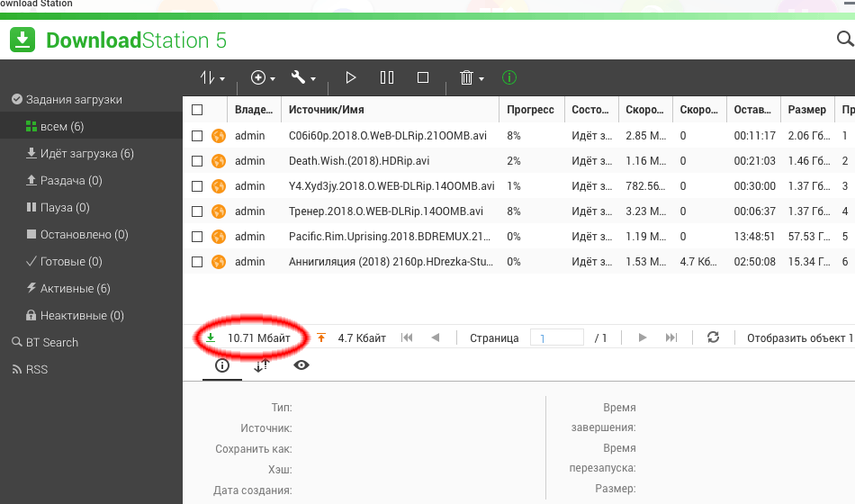
Task: Open the trash delete dropdown
Action: click(x=472, y=78)
